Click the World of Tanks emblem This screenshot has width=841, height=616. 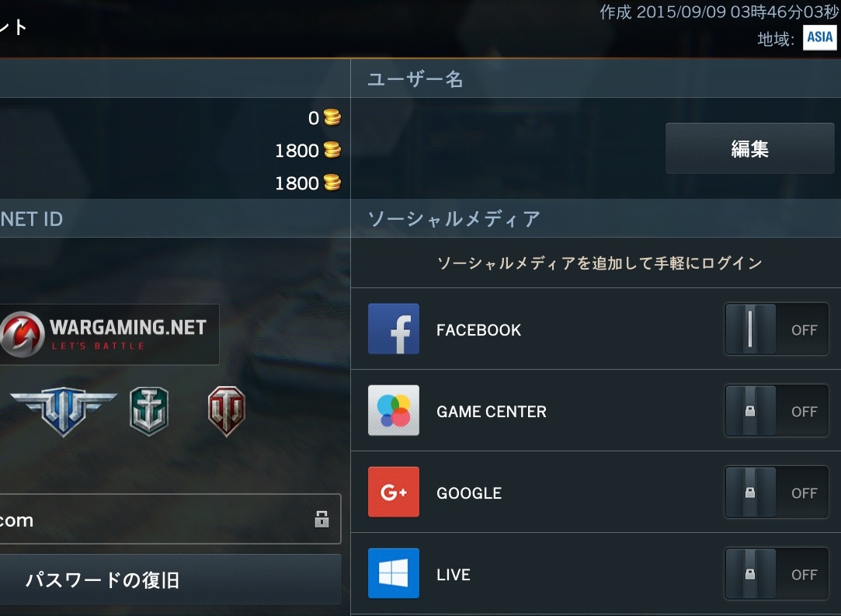click(226, 411)
